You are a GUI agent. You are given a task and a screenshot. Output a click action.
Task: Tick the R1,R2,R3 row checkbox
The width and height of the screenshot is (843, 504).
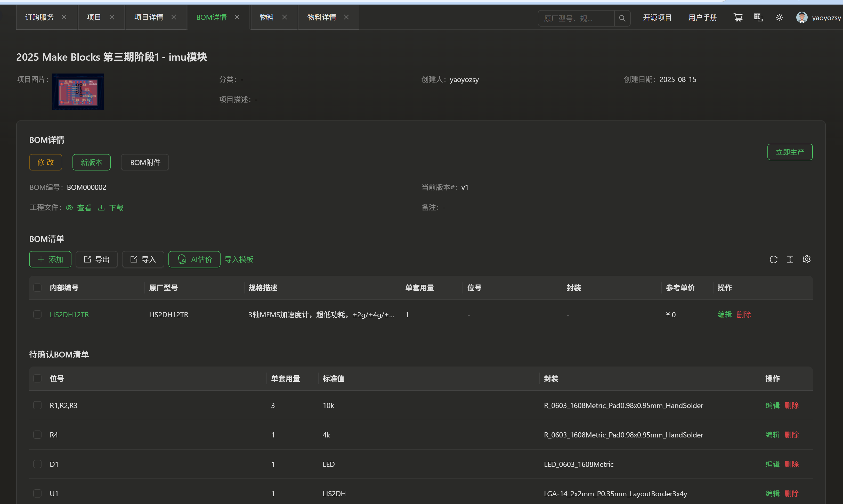pos(37,405)
